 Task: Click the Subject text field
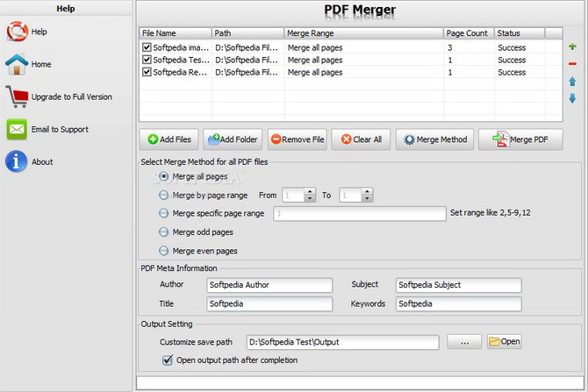coord(459,285)
